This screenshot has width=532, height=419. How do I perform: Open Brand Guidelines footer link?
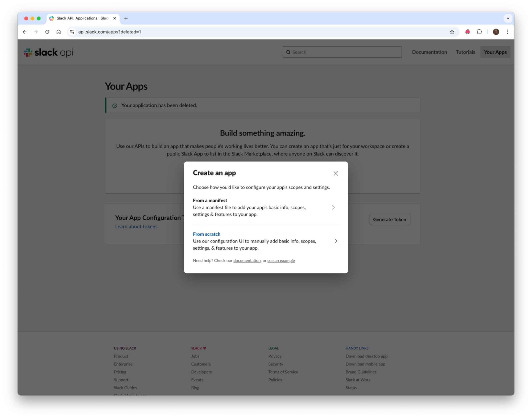point(361,372)
